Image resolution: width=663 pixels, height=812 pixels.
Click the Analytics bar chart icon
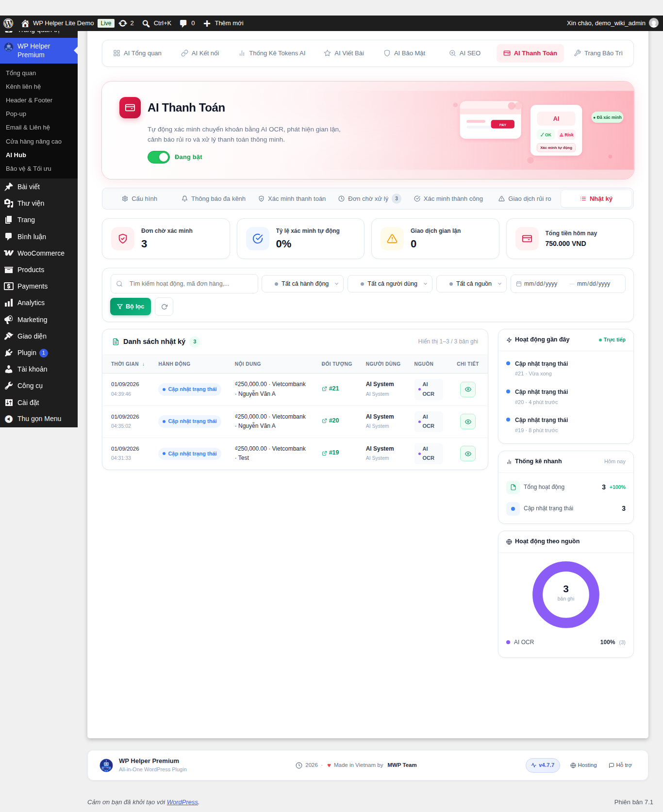click(x=9, y=303)
